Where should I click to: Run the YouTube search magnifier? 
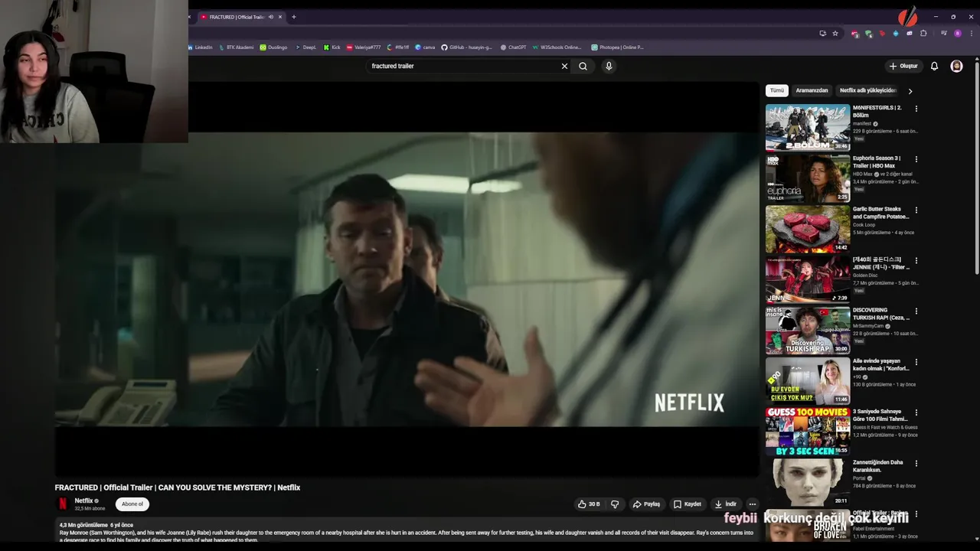[583, 66]
